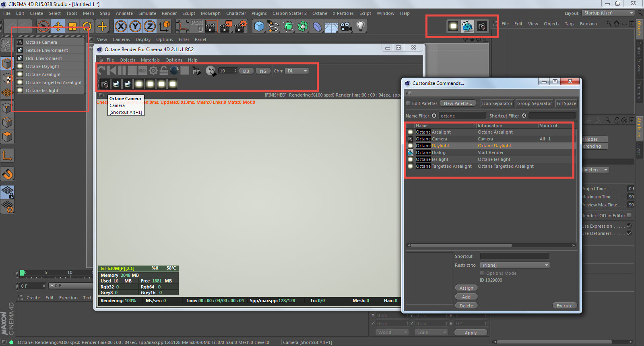Click the Octane sample count stepper

click(235, 71)
